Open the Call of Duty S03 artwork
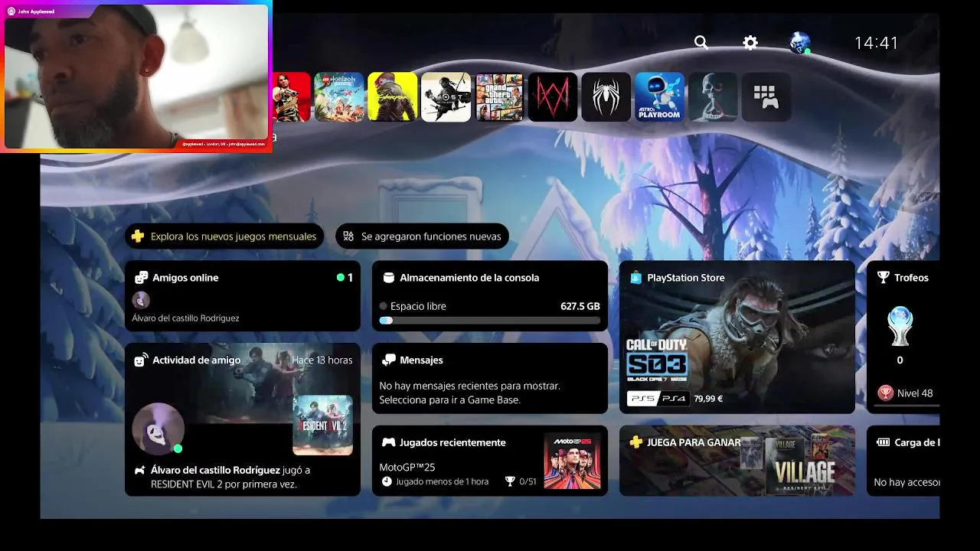The height and width of the screenshot is (551, 980). click(737, 337)
